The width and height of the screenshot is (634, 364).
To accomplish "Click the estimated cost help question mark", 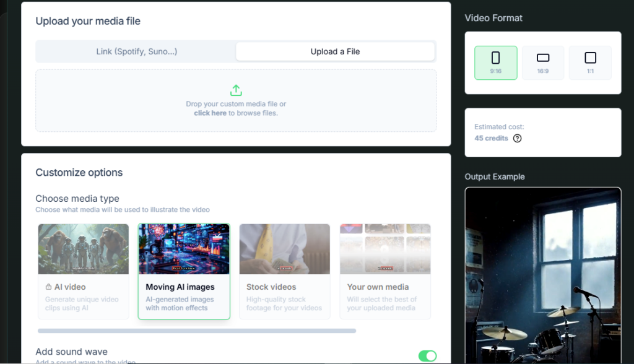I will click(517, 138).
